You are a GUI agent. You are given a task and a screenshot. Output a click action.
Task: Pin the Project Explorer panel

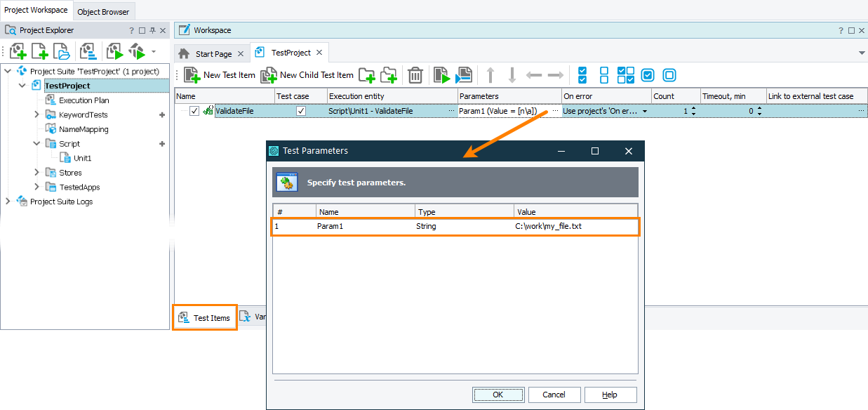(151, 30)
